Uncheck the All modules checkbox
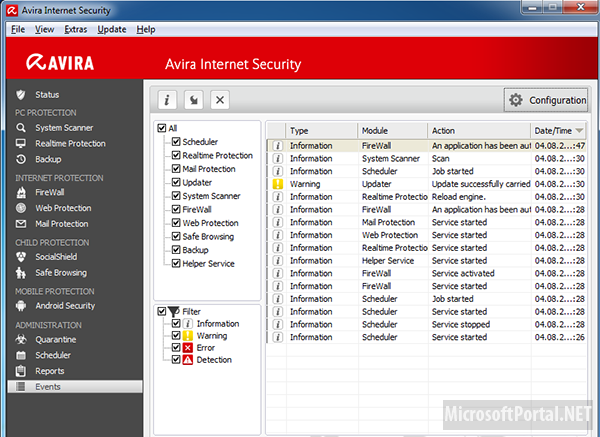This screenshot has width=600, height=437. pos(162,128)
